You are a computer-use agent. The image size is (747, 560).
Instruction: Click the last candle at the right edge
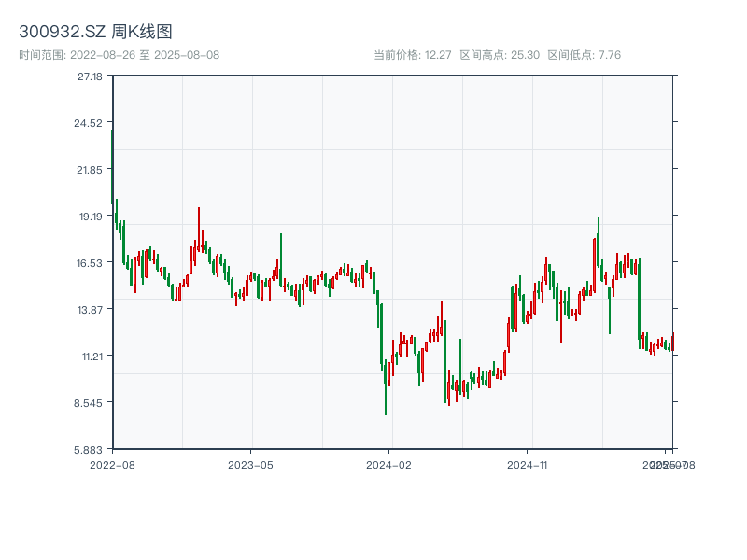(672, 342)
